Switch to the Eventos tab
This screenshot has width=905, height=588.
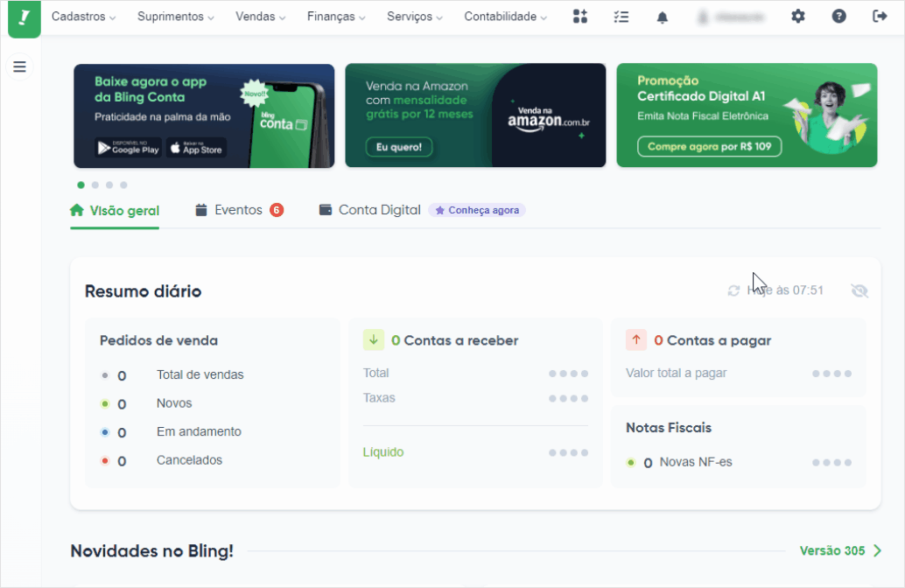pyautogui.click(x=239, y=210)
